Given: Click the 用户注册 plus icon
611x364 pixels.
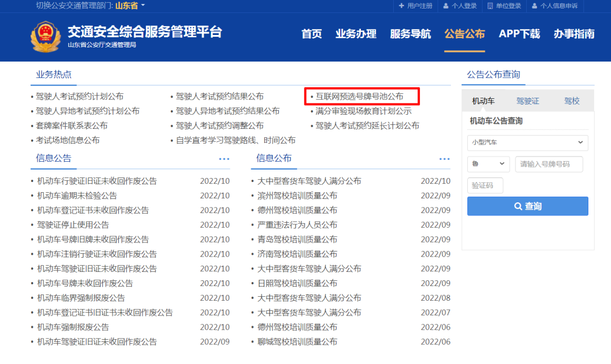Looking at the screenshot, I should 402,6.
